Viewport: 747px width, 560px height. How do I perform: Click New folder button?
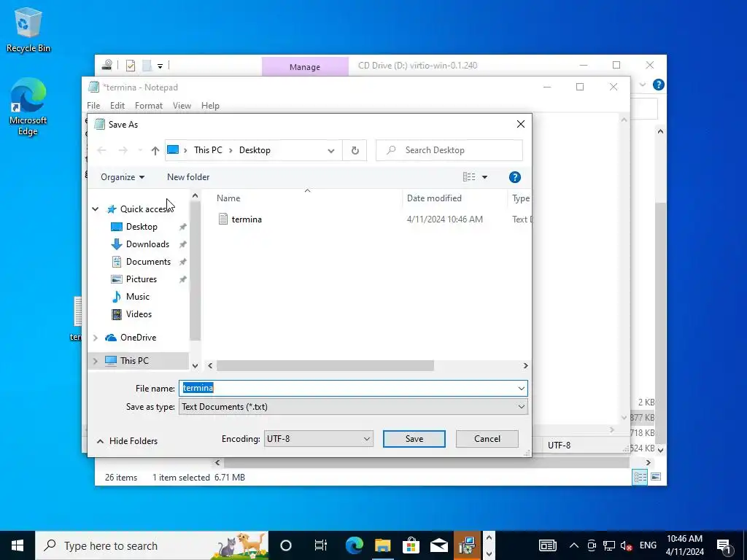tap(188, 177)
